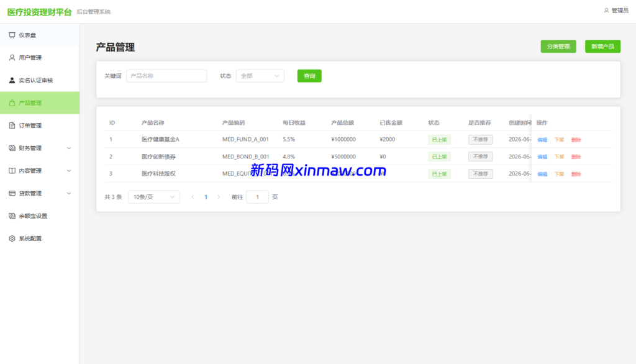
Task: Click the ¥1000000 total amount cell
Action: 343,139
